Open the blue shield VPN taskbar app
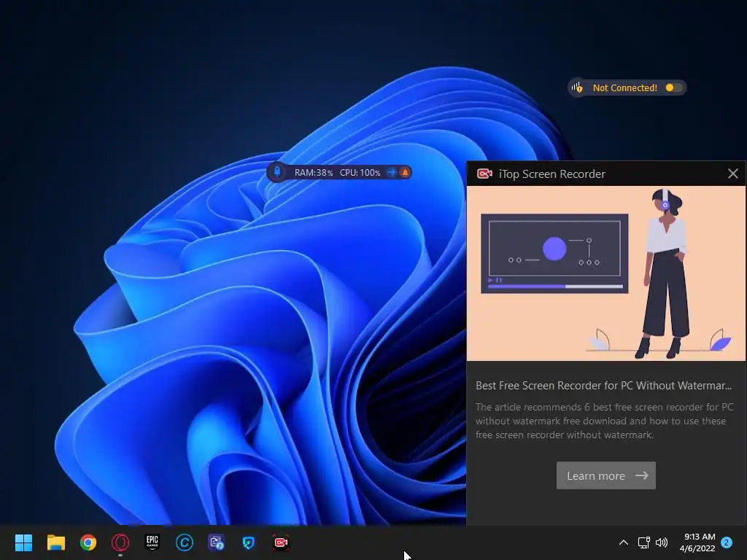The image size is (747, 560). [248, 542]
